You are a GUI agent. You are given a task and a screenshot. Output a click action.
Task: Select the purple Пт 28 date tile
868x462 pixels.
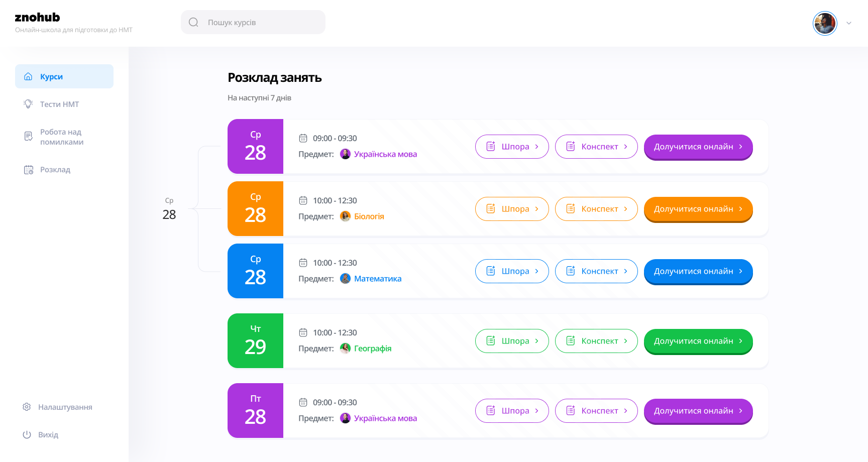click(x=255, y=411)
